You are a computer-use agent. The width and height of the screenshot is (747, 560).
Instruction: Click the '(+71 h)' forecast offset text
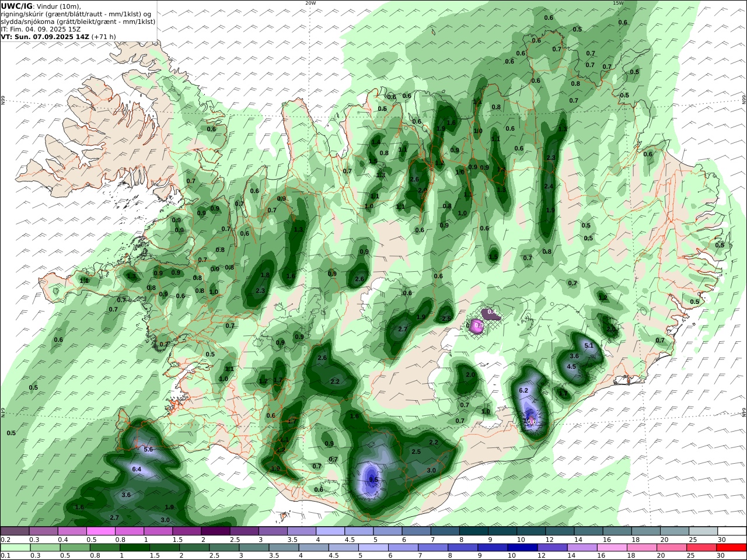pos(104,37)
